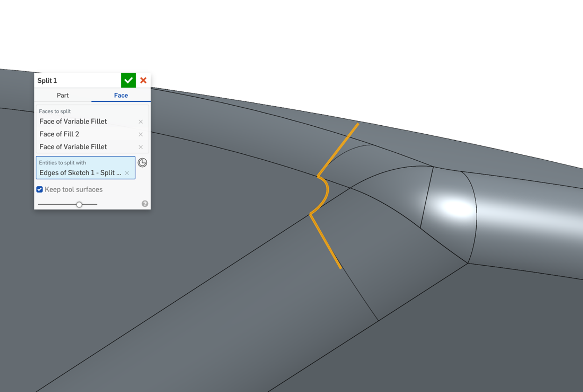Select the first Face of Variable Fillet item

pyautogui.click(x=73, y=121)
